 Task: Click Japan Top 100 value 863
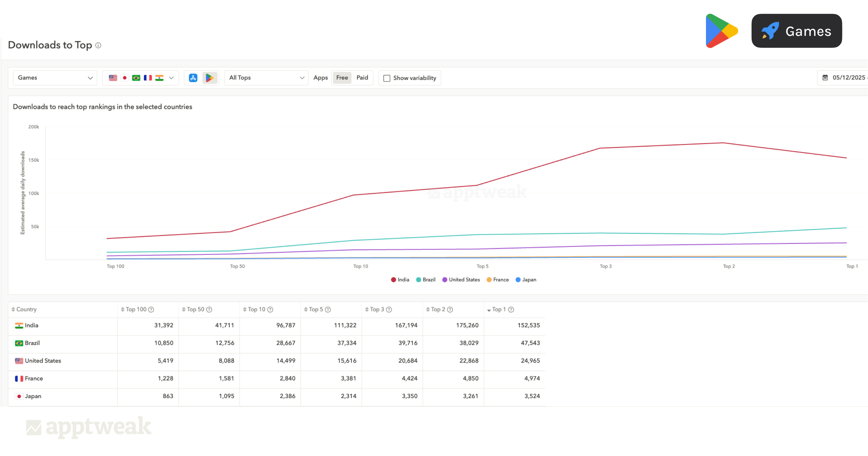168,397
